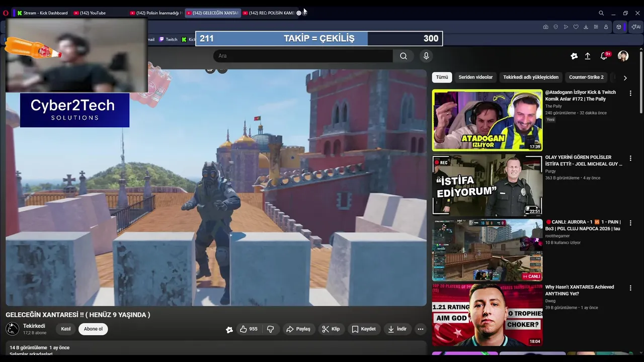Click the YouTube search magnifier button
644x362 pixels.
[404, 56]
